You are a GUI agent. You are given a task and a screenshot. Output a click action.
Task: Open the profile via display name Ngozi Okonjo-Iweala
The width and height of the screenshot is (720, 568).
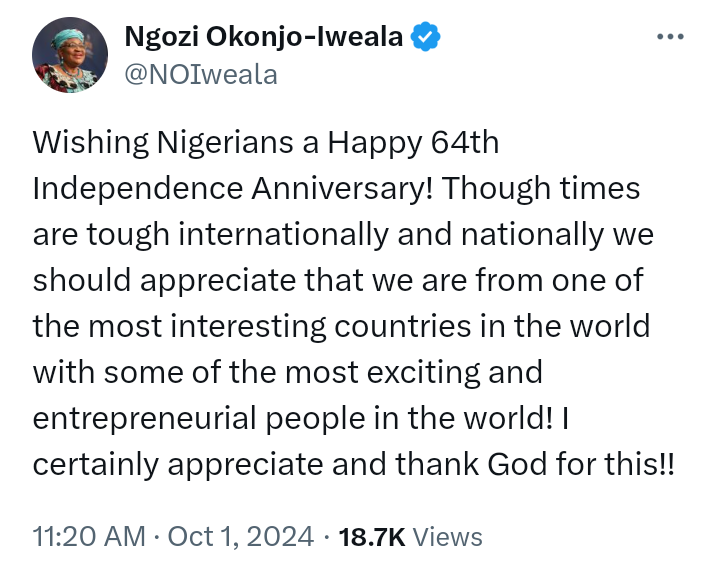click(264, 37)
